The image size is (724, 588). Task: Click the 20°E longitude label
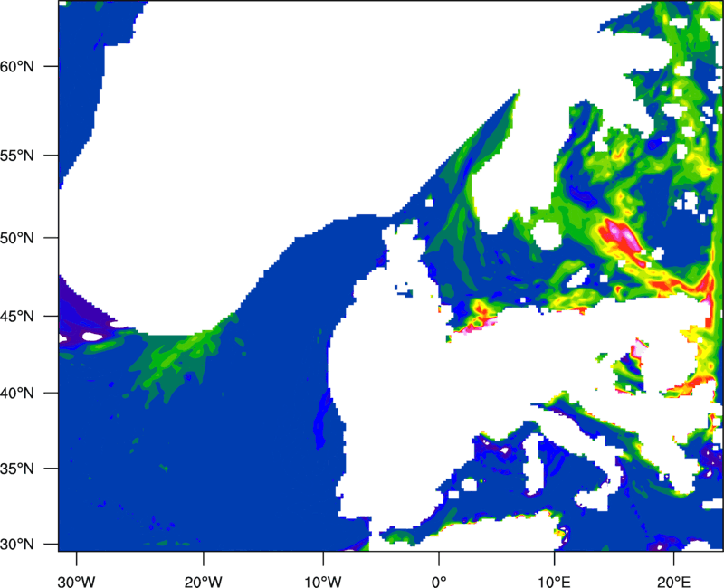[x=673, y=582]
